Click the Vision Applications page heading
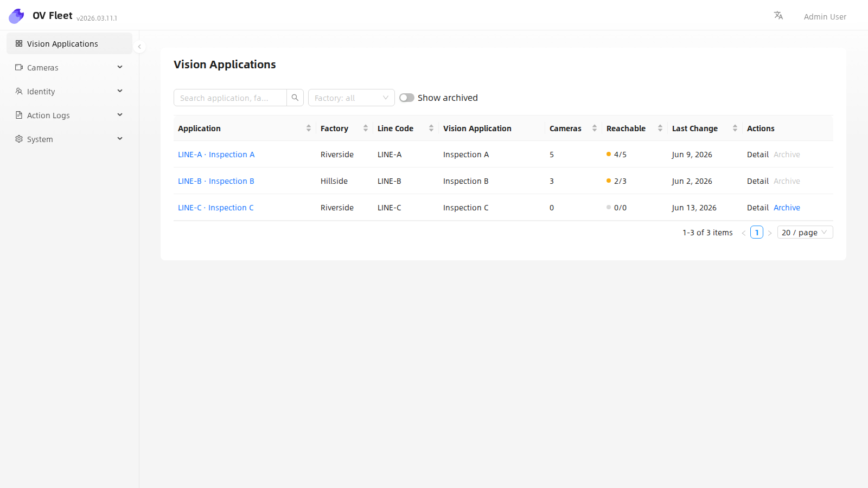The height and width of the screenshot is (488, 868). click(225, 65)
